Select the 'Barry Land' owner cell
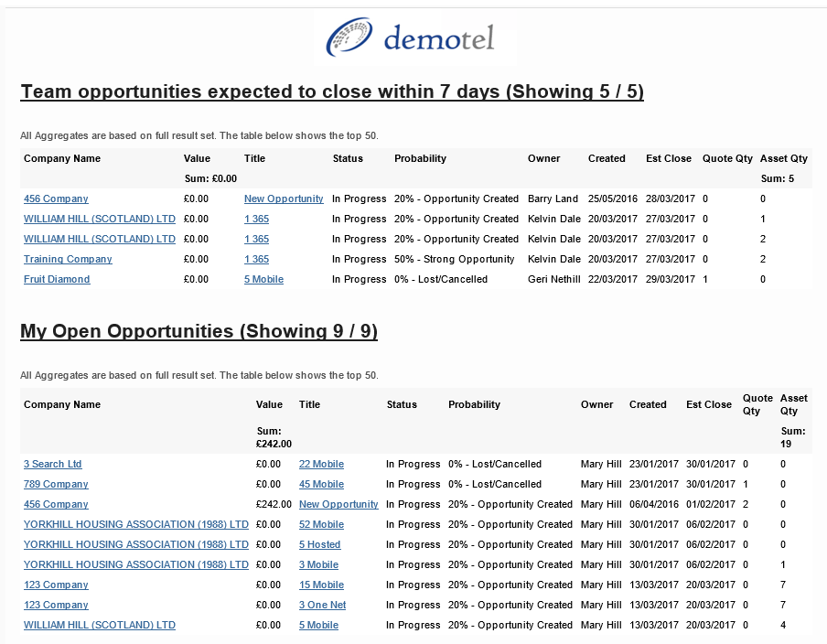 pyautogui.click(x=553, y=199)
